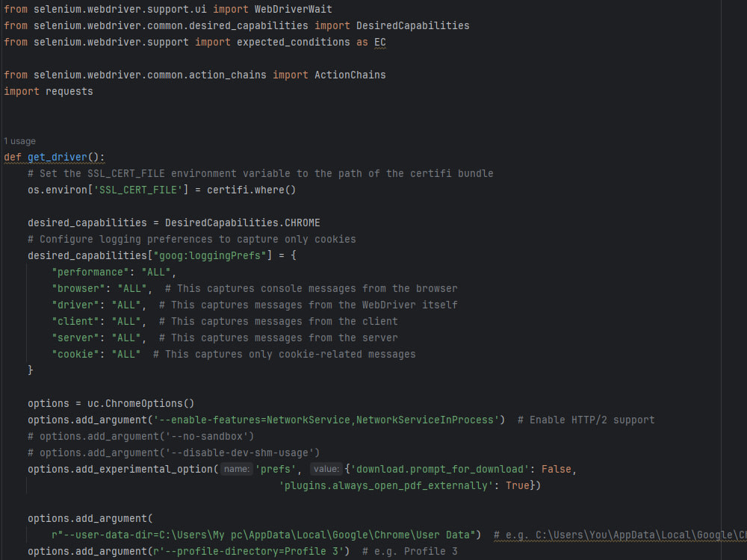Image resolution: width=747 pixels, height=560 pixels.
Task: Click the 'prefs' string argument
Action: [x=276, y=470]
